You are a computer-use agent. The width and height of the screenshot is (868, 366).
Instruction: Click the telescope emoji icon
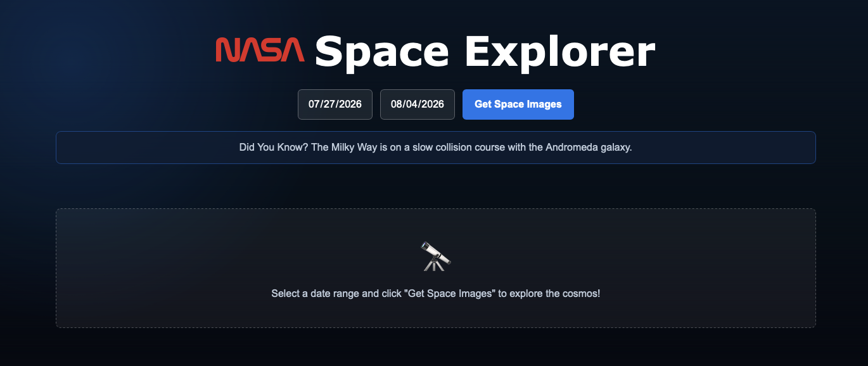pos(435,256)
